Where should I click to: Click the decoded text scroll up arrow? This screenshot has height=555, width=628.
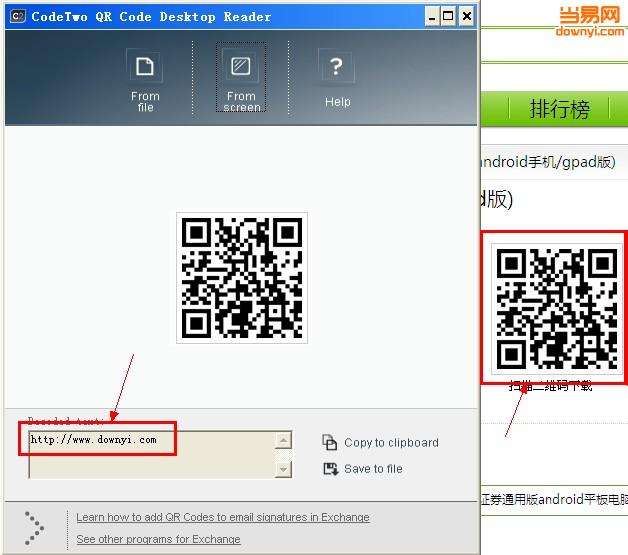(x=283, y=440)
